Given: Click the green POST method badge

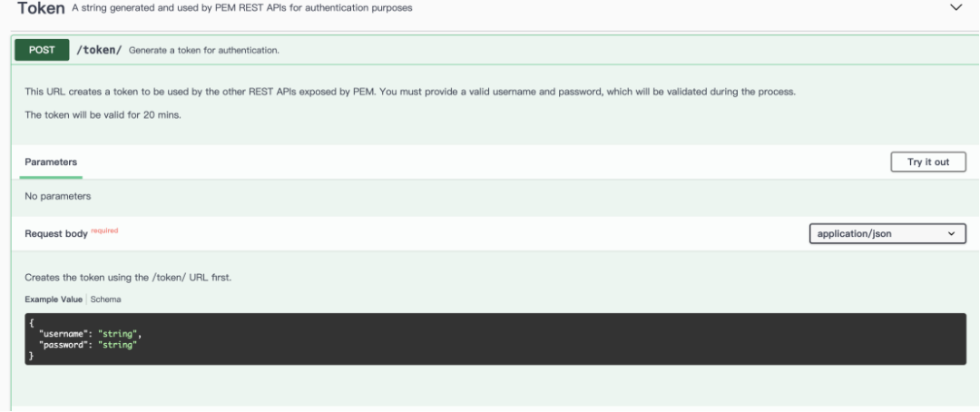Looking at the screenshot, I should pyautogui.click(x=42, y=50).
